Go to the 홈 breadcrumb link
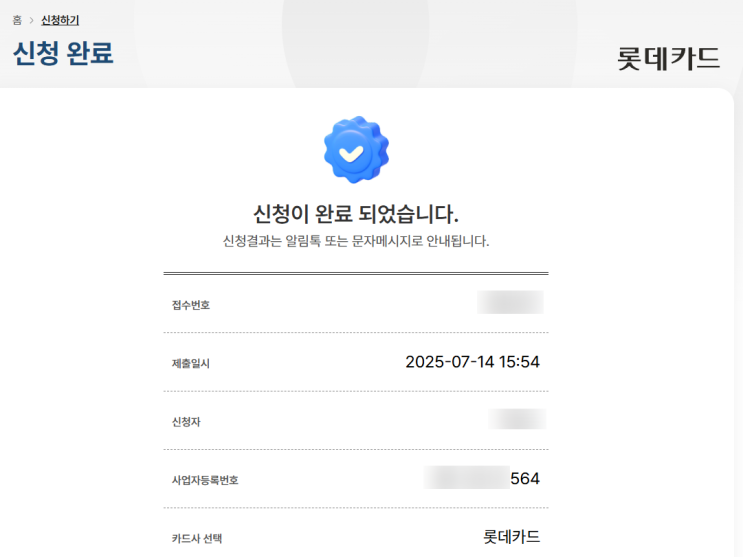 17,20
